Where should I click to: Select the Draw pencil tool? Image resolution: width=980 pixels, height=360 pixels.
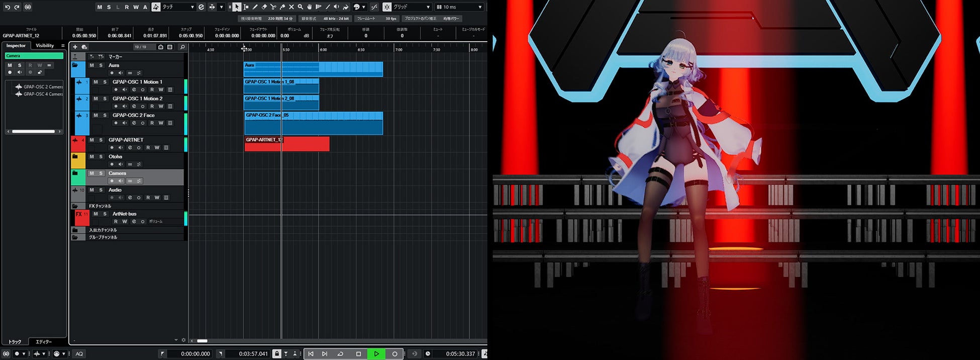click(255, 7)
